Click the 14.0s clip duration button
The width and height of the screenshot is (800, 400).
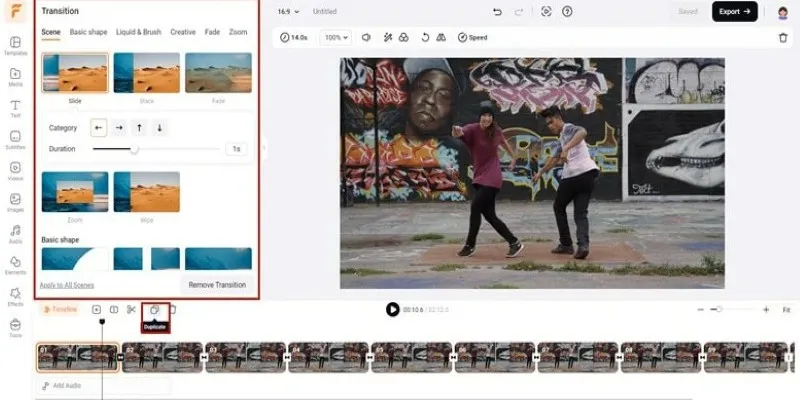click(x=294, y=37)
